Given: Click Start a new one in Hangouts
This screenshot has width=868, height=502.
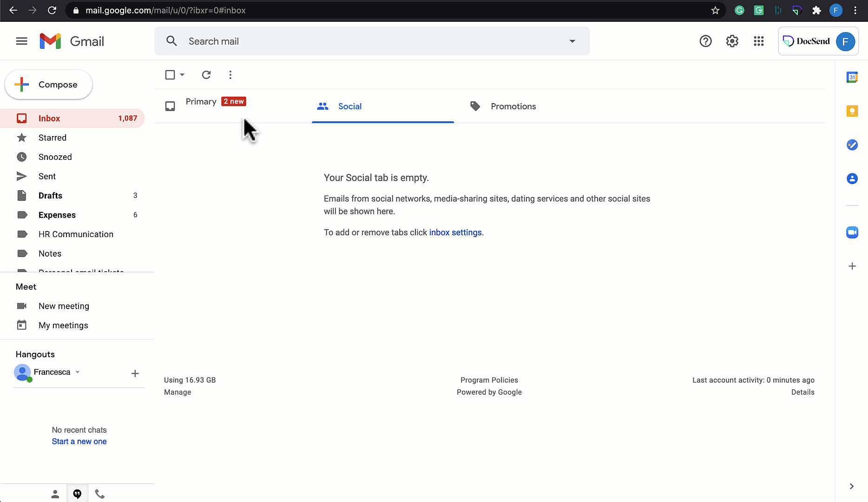Looking at the screenshot, I should (79, 441).
